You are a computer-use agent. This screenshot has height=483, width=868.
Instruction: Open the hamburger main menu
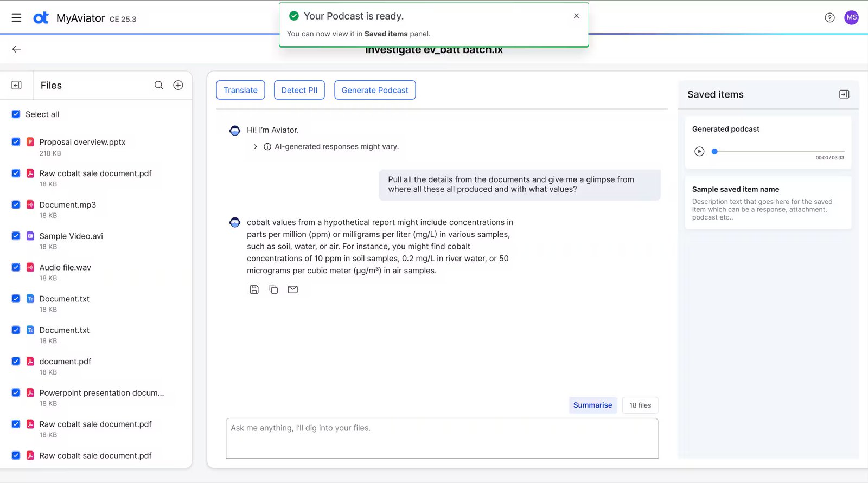pos(16,18)
